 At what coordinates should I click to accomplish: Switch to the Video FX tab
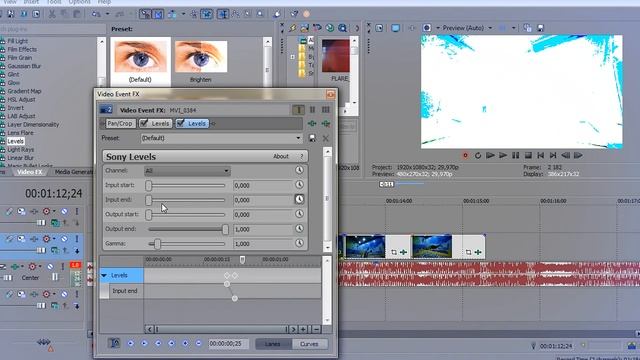tap(29, 172)
